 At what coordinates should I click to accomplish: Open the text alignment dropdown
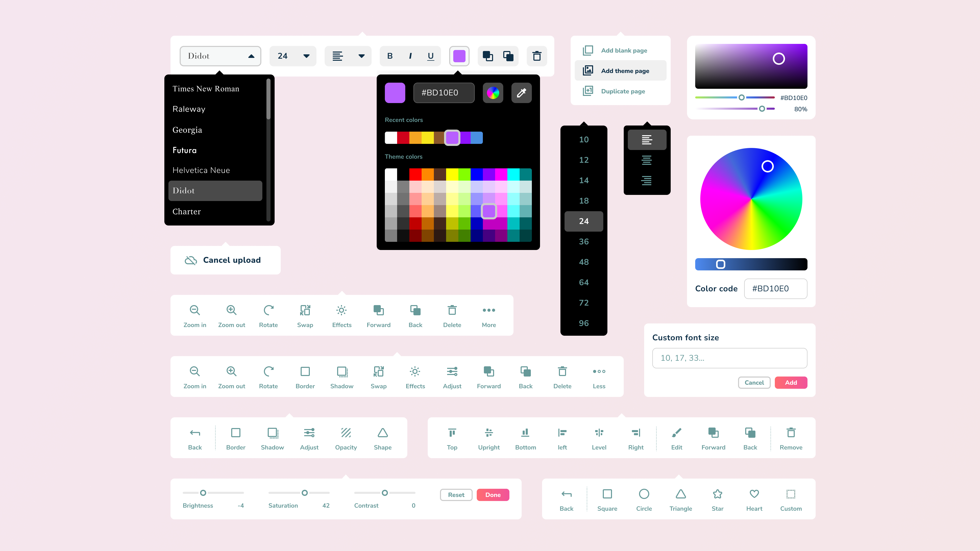347,56
